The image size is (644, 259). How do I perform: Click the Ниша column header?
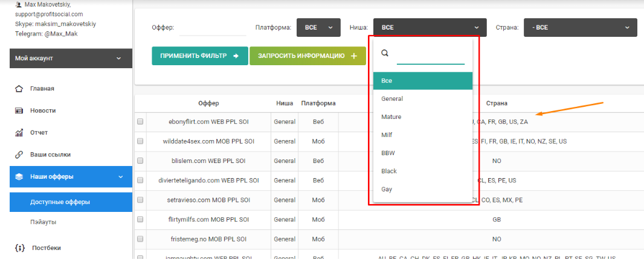285,103
